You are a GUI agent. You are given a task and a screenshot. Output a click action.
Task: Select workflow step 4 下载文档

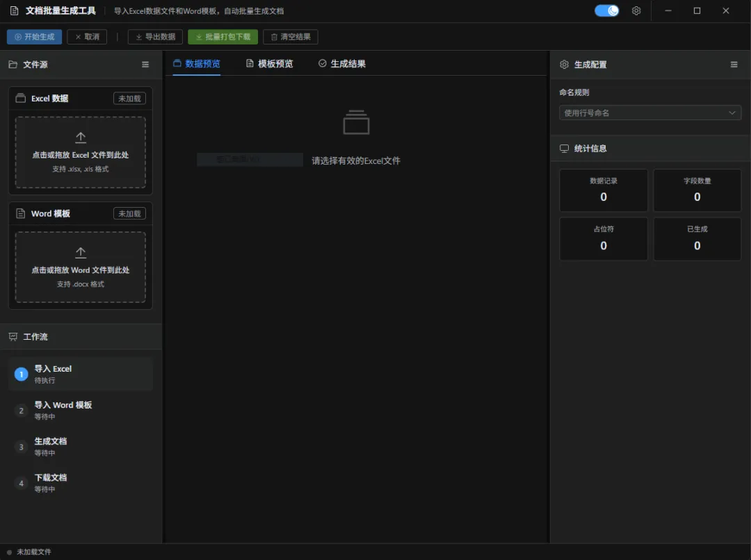81,483
